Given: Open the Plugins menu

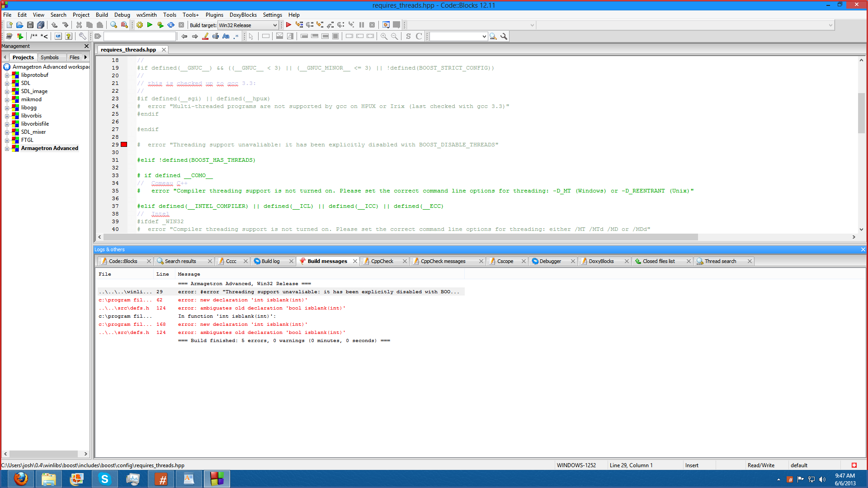Looking at the screenshot, I should (x=214, y=15).
